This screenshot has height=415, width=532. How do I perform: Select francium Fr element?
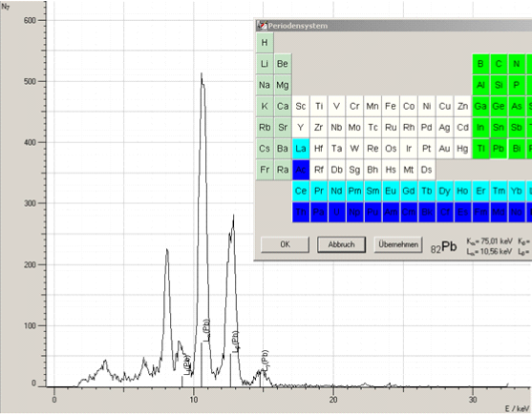click(x=265, y=170)
